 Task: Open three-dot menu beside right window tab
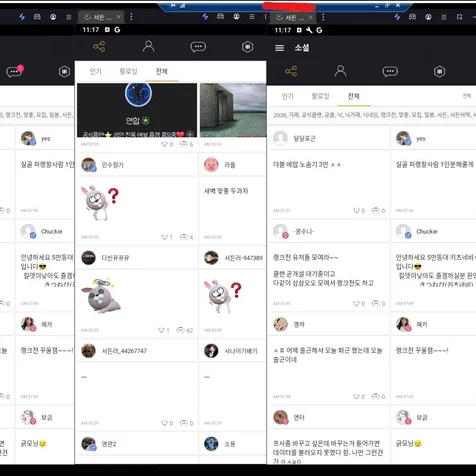pyautogui.click(x=323, y=17)
